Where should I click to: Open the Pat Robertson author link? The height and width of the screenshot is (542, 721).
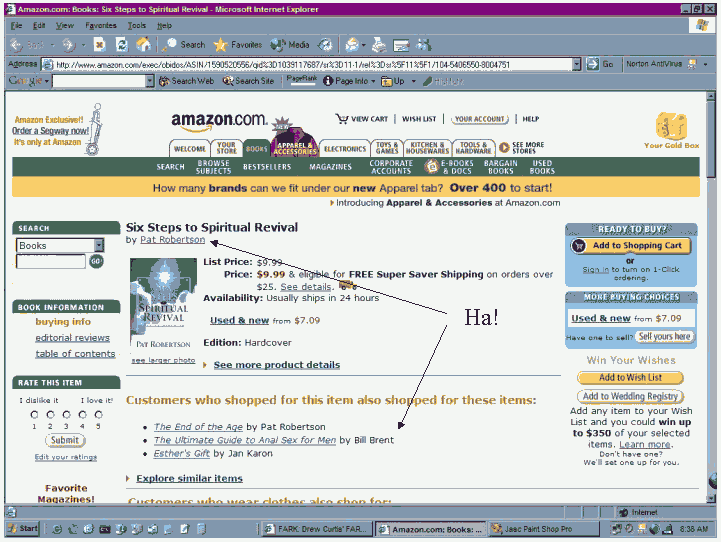point(172,240)
